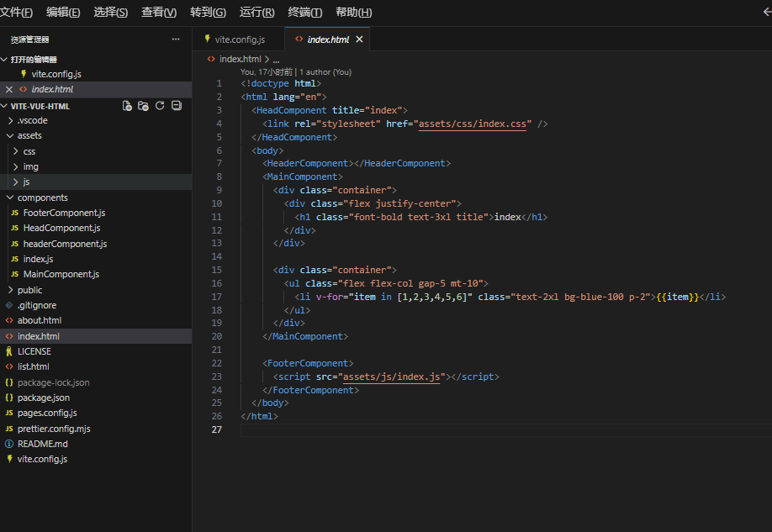
Task: Open the 终端(T) menu
Action: click(304, 13)
